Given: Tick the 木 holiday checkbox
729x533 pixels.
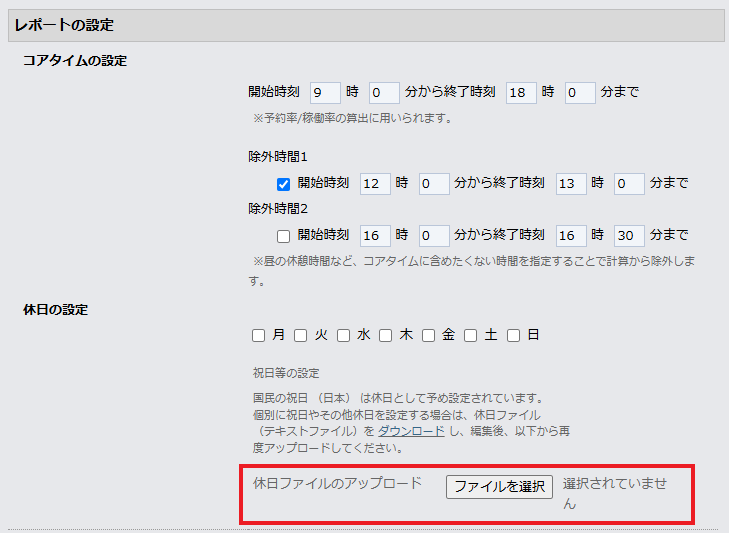Looking at the screenshot, I should 386,336.
